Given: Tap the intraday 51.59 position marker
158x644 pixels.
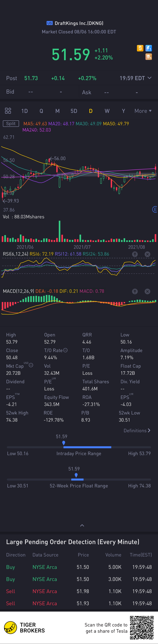Looking at the screenshot, I should tap(64, 443).
